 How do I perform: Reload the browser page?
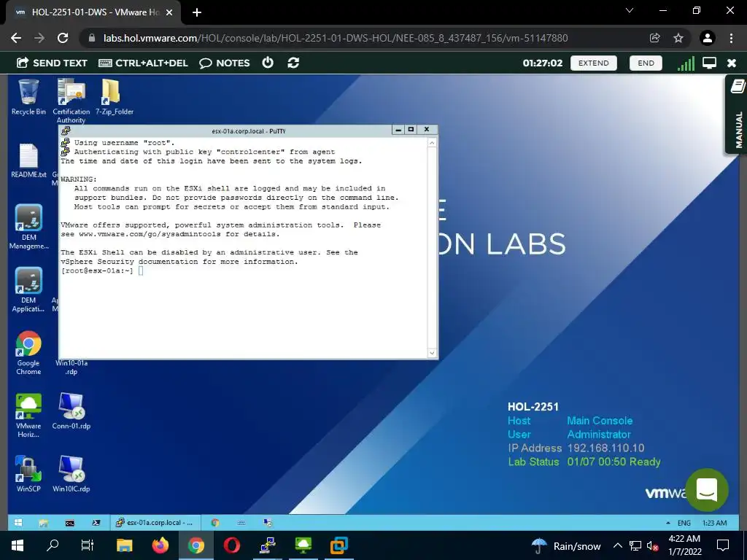point(63,38)
